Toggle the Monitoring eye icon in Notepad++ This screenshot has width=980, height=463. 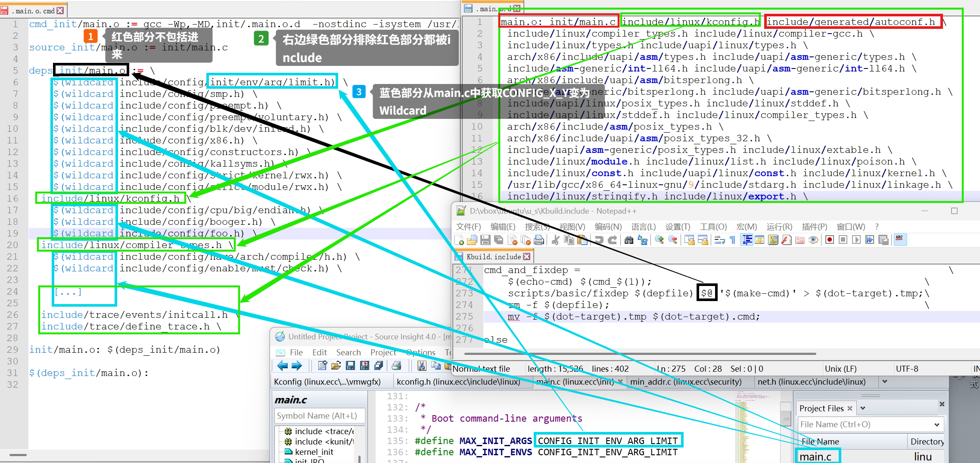coord(813,240)
